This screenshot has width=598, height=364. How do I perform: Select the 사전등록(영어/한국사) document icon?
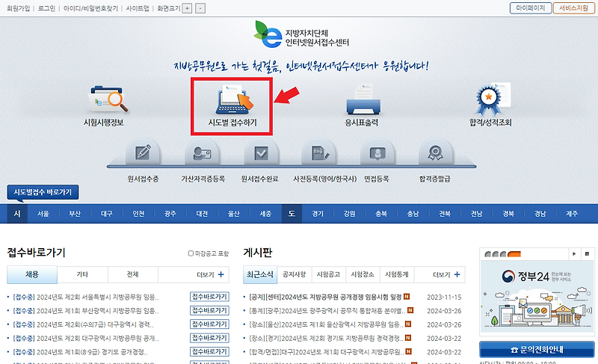[x=320, y=152]
